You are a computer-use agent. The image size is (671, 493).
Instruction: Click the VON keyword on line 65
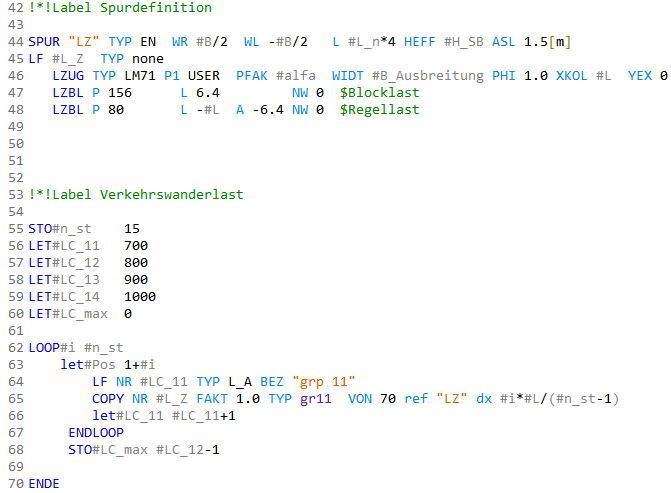click(x=359, y=399)
